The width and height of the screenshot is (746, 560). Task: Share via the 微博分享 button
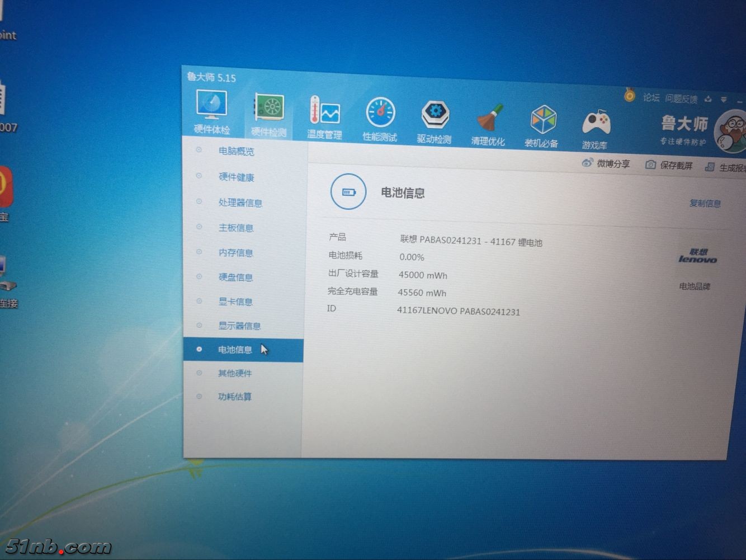(x=606, y=163)
